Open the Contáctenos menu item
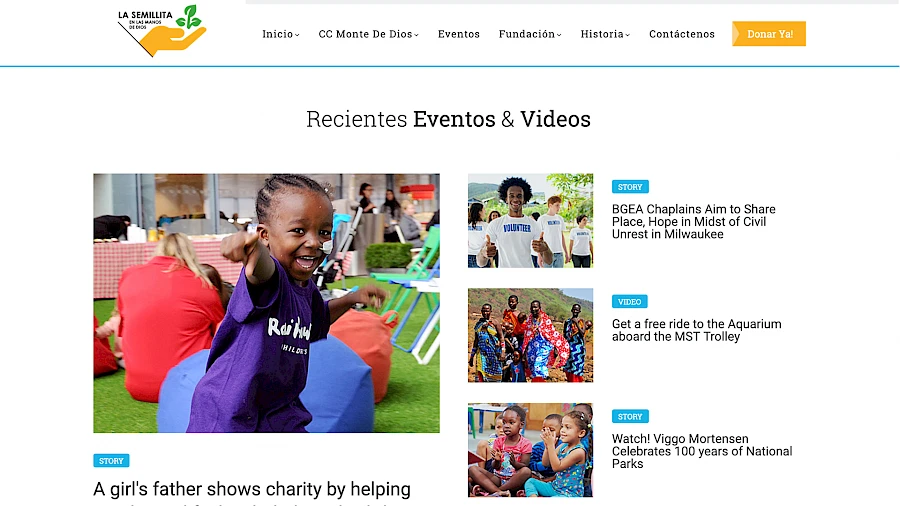The height and width of the screenshot is (506, 900). pos(682,34)
